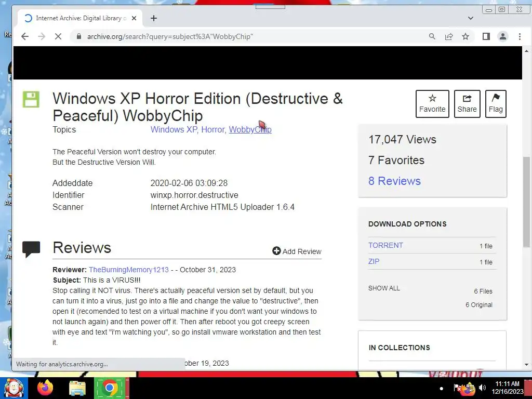Click the address bar URL
Screen dimensions: 532x399
tap(170, 36)
